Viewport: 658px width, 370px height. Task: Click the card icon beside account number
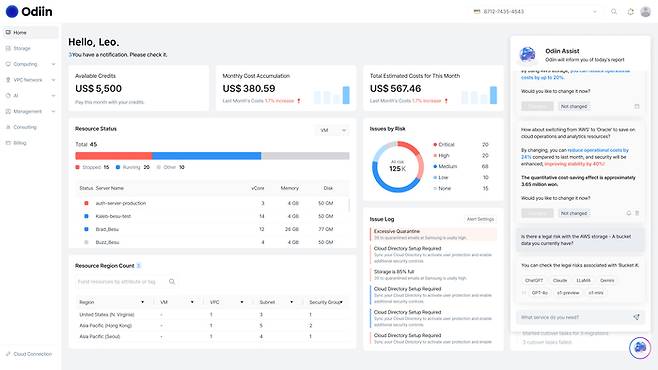(477, 12)
